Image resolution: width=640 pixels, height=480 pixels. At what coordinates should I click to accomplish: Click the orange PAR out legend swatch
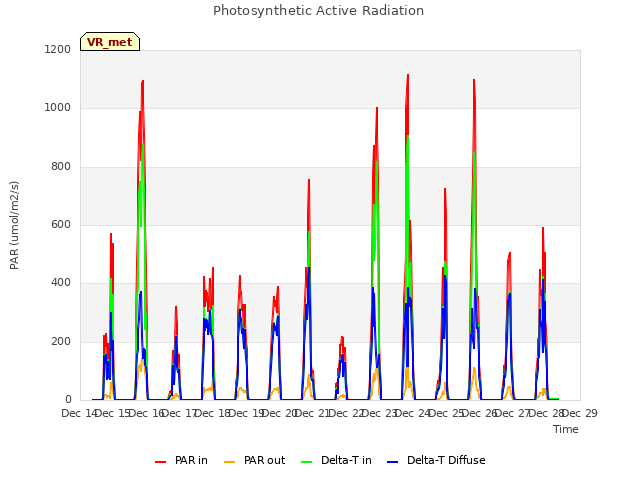point(229,462)
